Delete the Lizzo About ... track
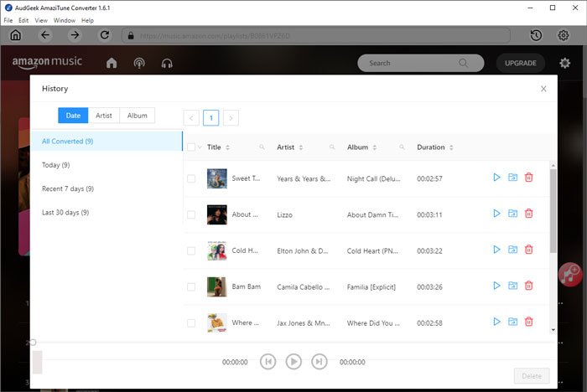The image size is (587, 392). click(528, 214)
